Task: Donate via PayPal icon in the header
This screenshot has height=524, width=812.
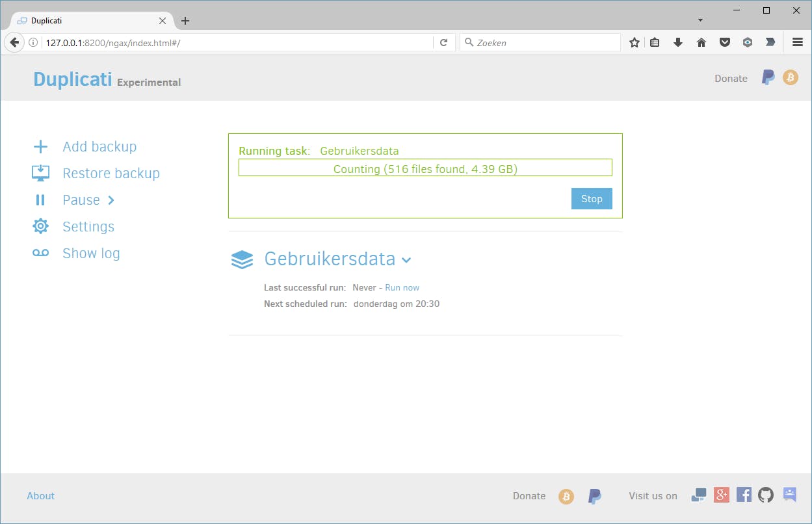Action: 768,78
